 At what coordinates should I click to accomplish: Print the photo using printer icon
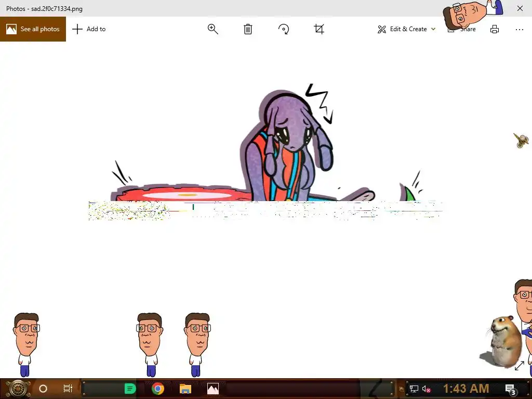pos(495,29)
